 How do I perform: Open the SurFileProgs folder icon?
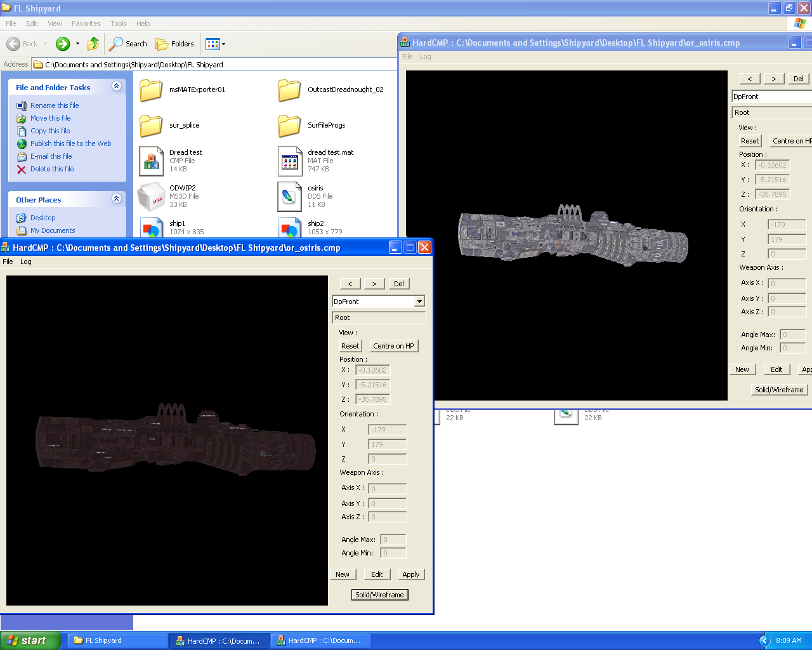tap(289, 126)
